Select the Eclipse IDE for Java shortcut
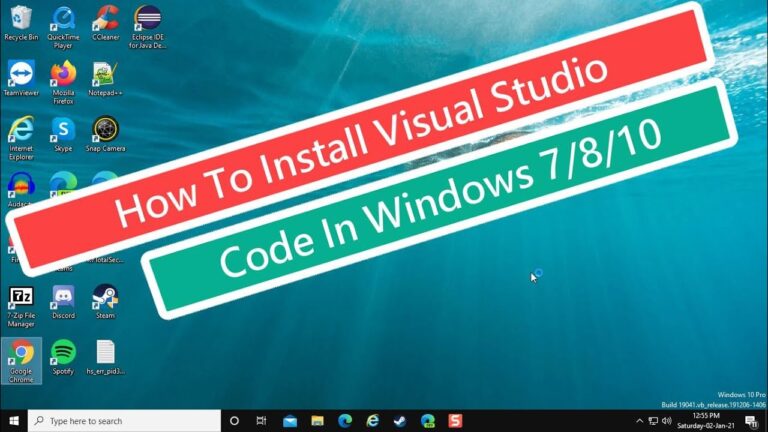The image size is (768, 432). pyautogui.click(x=147, y=27)
